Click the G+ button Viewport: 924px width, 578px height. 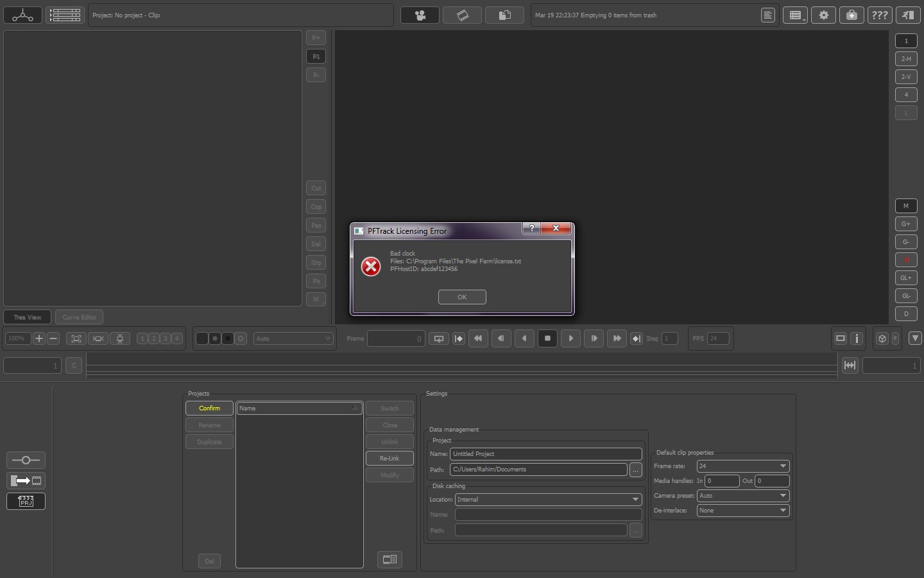pos(906,223)
